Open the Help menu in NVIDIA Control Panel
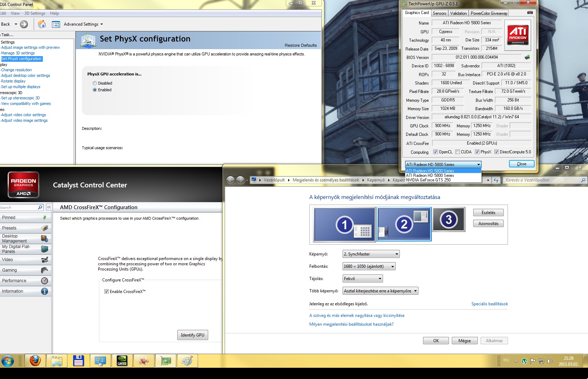 (54, 13)
